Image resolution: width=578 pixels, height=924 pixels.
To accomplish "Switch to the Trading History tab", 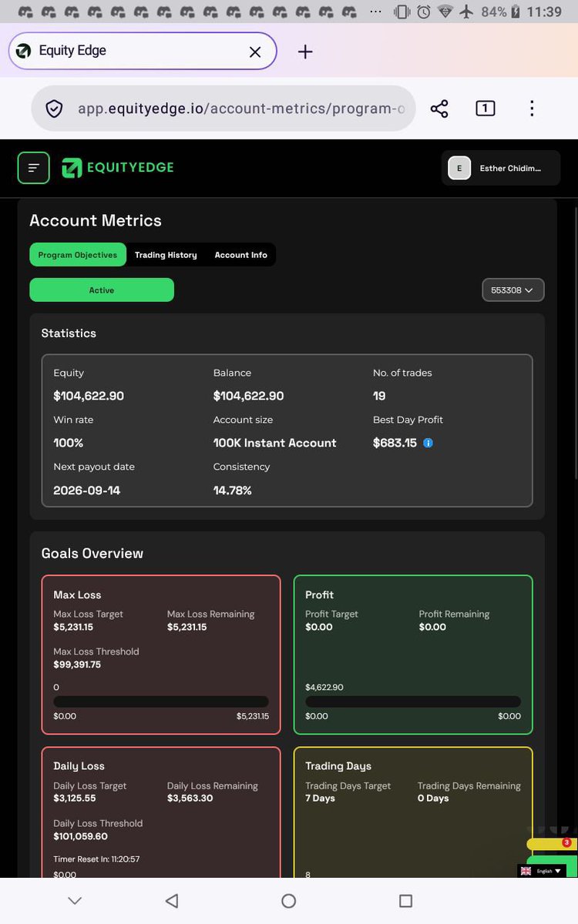I will [166, 255].
